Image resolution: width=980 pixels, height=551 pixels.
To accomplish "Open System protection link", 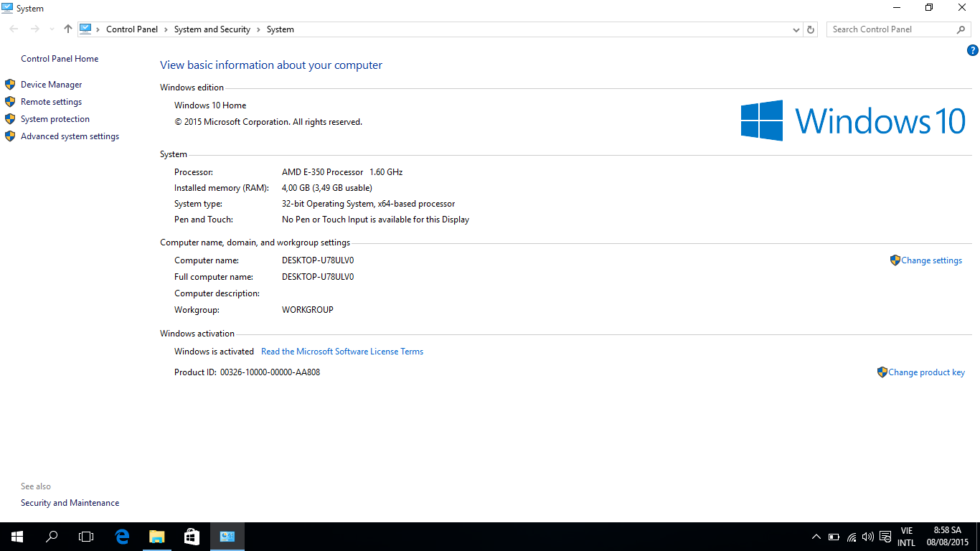I will point(55,119).
